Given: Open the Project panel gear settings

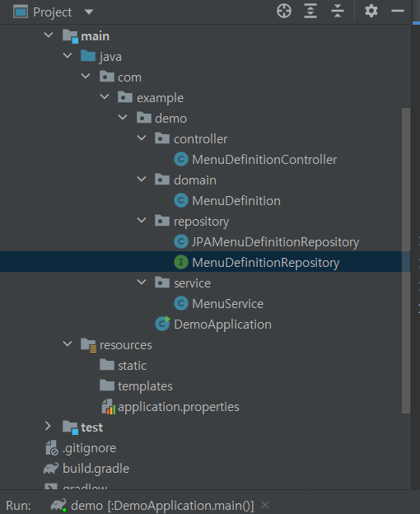Looking at the screenshot, I should (371, 12).
